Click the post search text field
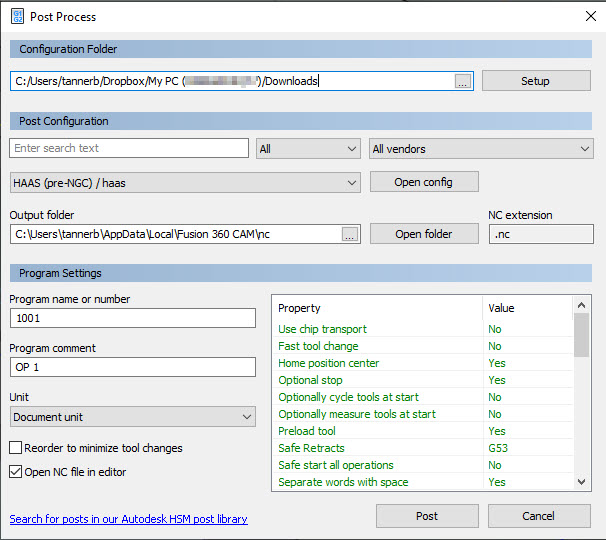 [x=129, y=148]
